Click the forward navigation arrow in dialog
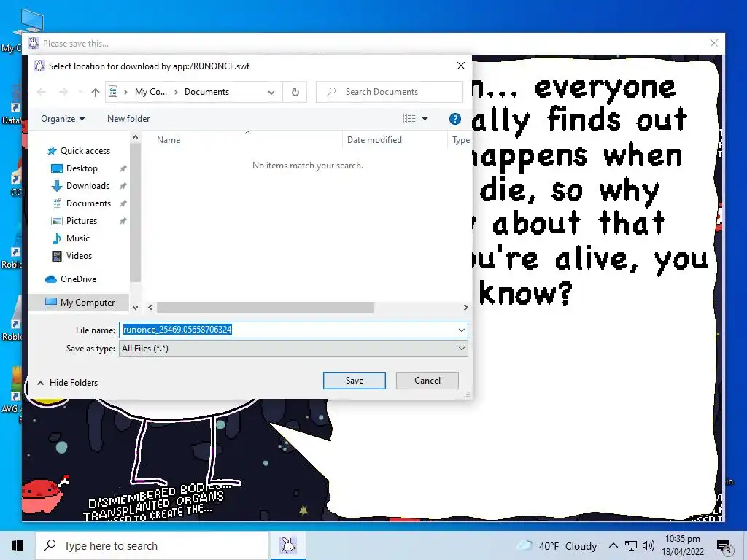Image resolution: width=747 pixels, height=560 pixels. click(x=63, y=93)
